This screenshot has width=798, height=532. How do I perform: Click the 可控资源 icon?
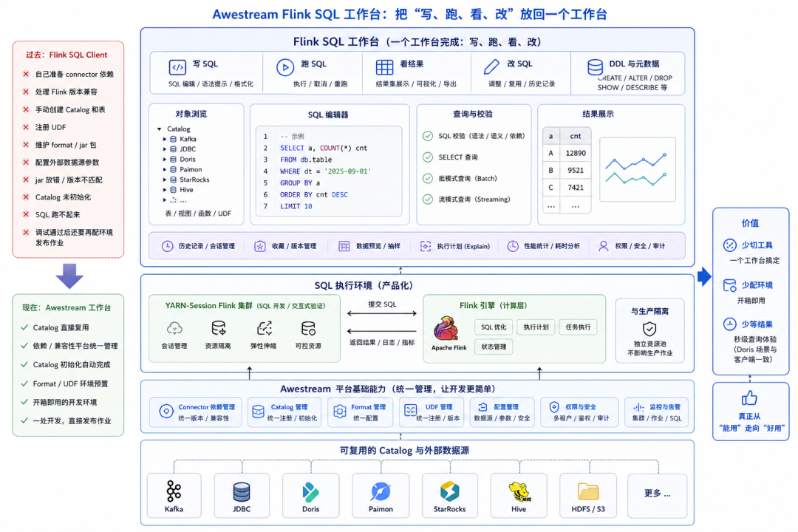[x=308, y=328]
